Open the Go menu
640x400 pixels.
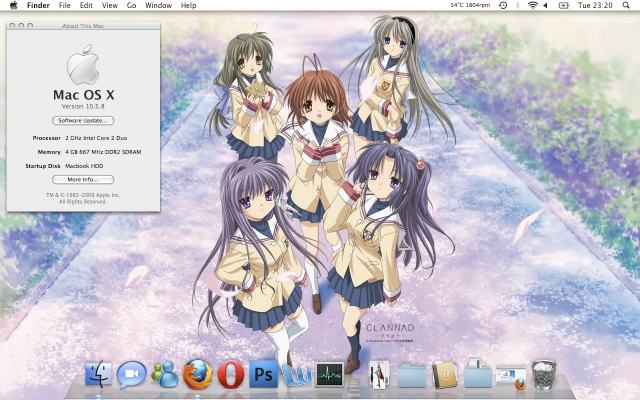[x=131, y=6]
